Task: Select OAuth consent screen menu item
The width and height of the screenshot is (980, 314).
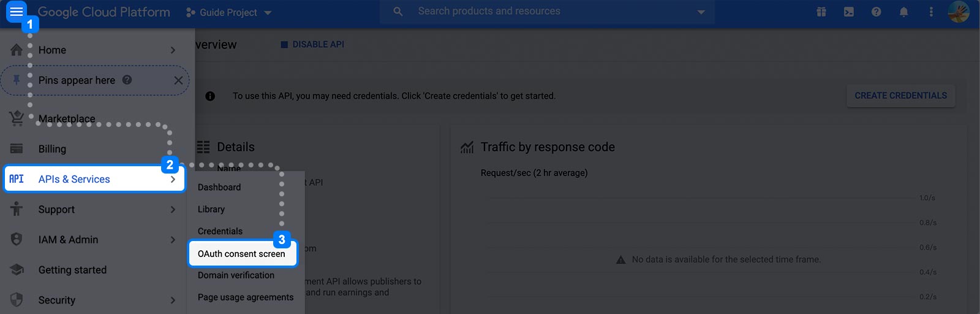Action: (243, 254)
